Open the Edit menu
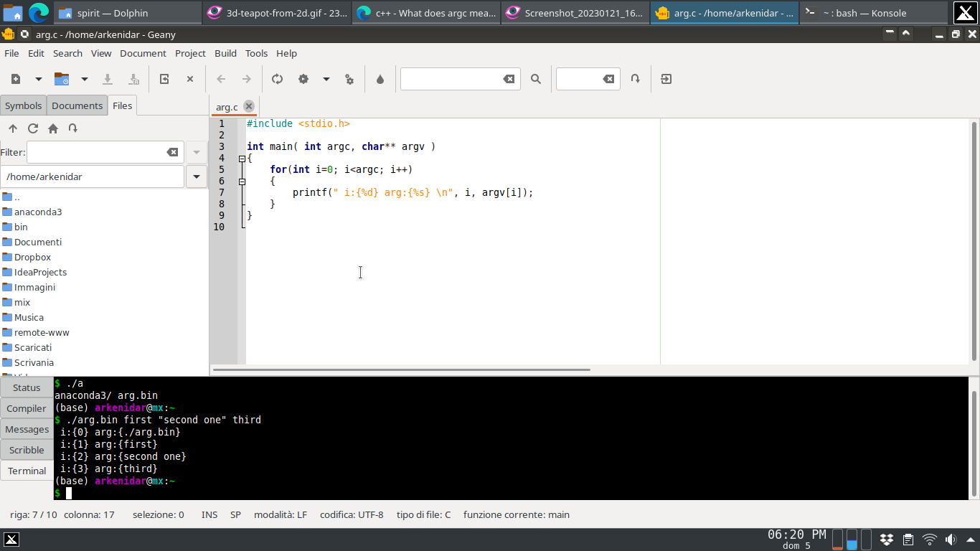 tap(36, 53)
